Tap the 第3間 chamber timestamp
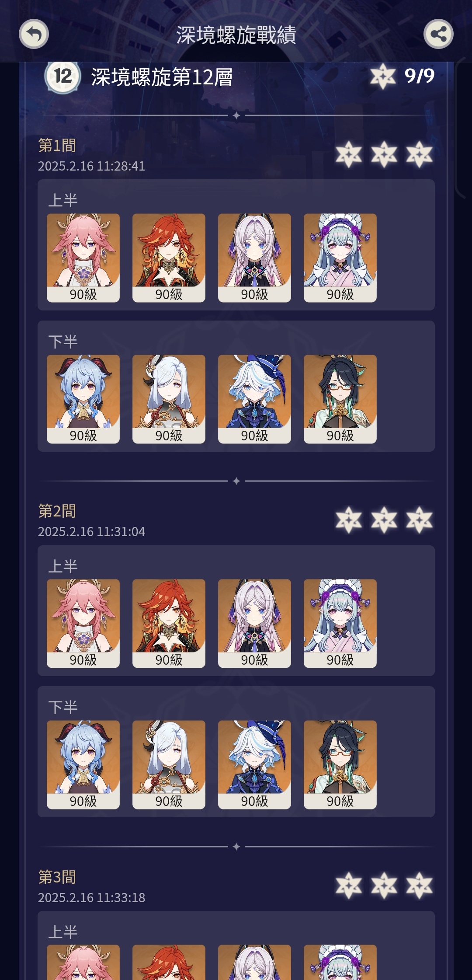The image size is (472, 980). (91, 897)
